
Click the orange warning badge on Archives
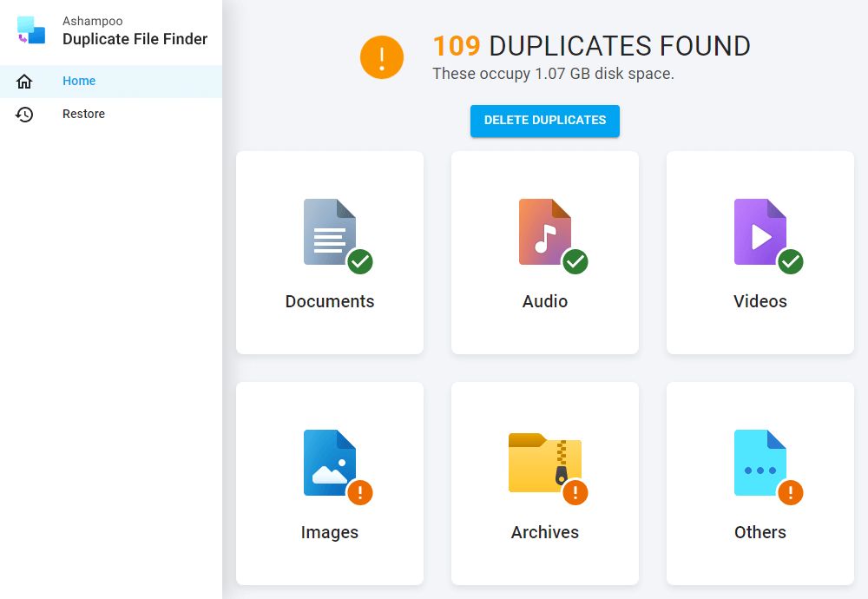(x=575, y=492)
